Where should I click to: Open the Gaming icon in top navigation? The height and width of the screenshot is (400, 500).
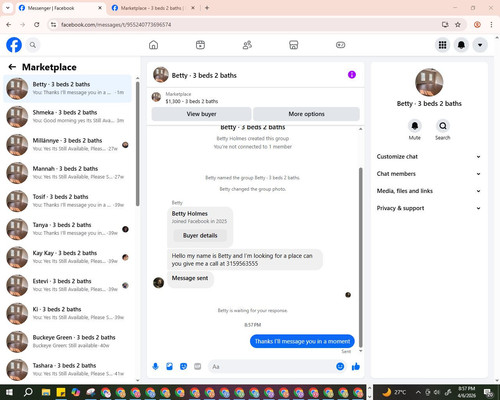click(x=340, y=45)
